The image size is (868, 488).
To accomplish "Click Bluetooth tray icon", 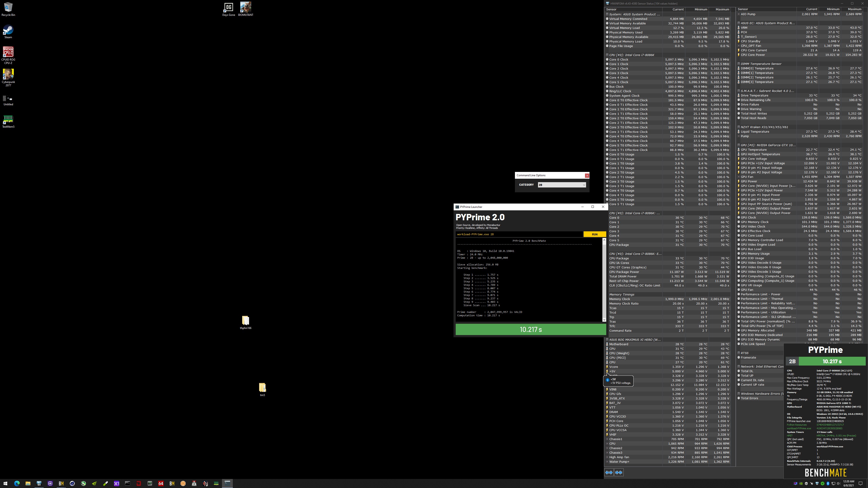I will [x=828, y=484].
